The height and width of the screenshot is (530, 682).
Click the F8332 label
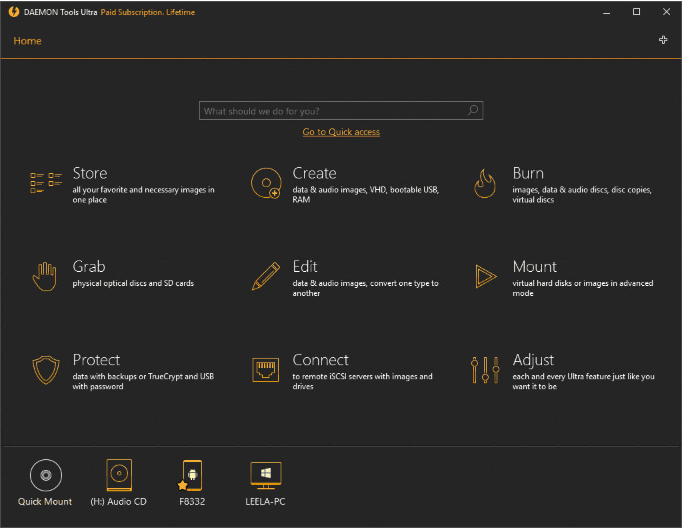pos(192,502)
